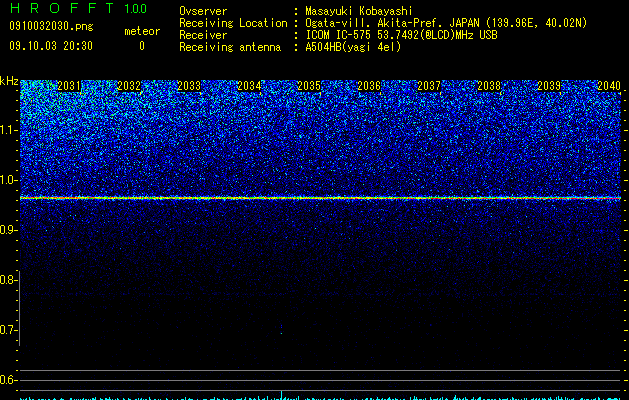Screen dimensions: 629x400
Task: Click the 1.1 frequency axis label
Action: 9,130
